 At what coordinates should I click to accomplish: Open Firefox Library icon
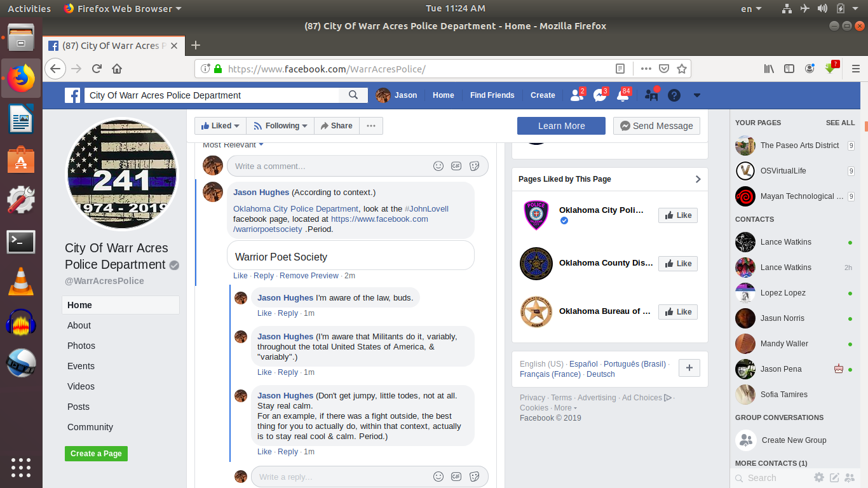pyautogui.click(x=769, y=69)
